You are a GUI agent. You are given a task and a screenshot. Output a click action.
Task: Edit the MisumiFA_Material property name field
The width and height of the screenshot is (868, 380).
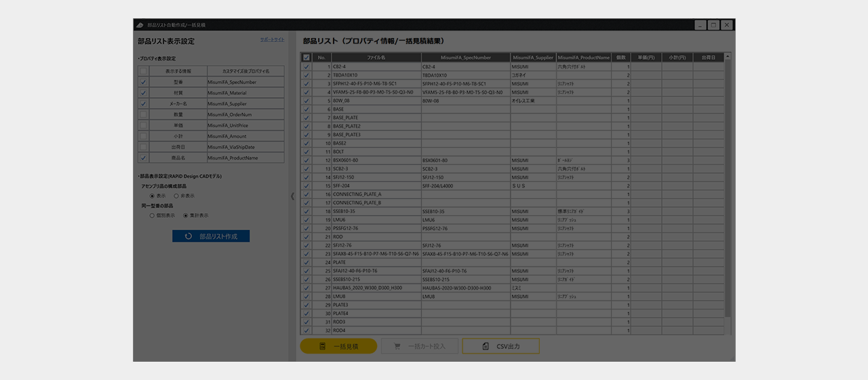(x=245, y=93)
